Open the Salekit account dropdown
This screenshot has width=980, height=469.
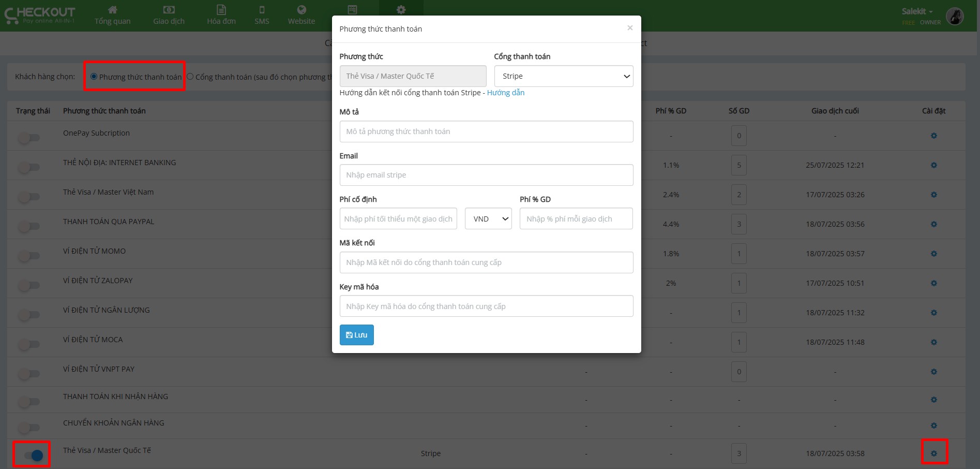coord(917,11)
